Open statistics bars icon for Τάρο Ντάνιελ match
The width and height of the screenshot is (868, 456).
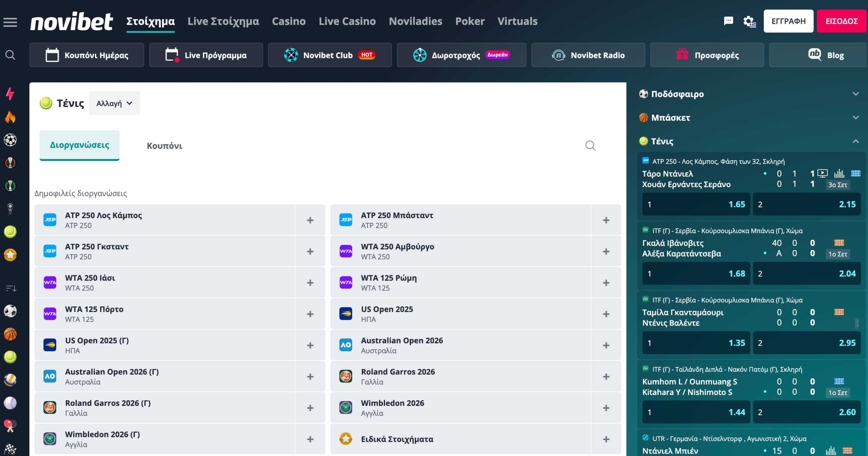(x=839, y=173)
